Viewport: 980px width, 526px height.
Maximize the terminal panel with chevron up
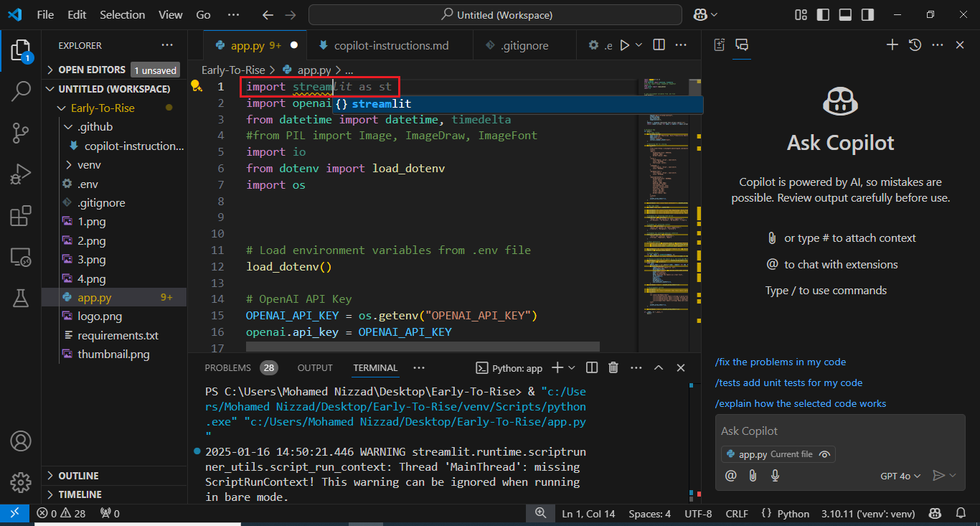point(658,367)
